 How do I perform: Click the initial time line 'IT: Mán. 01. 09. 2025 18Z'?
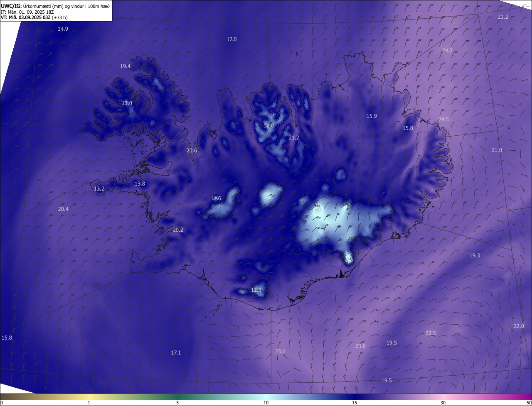[x=27, y=12]
